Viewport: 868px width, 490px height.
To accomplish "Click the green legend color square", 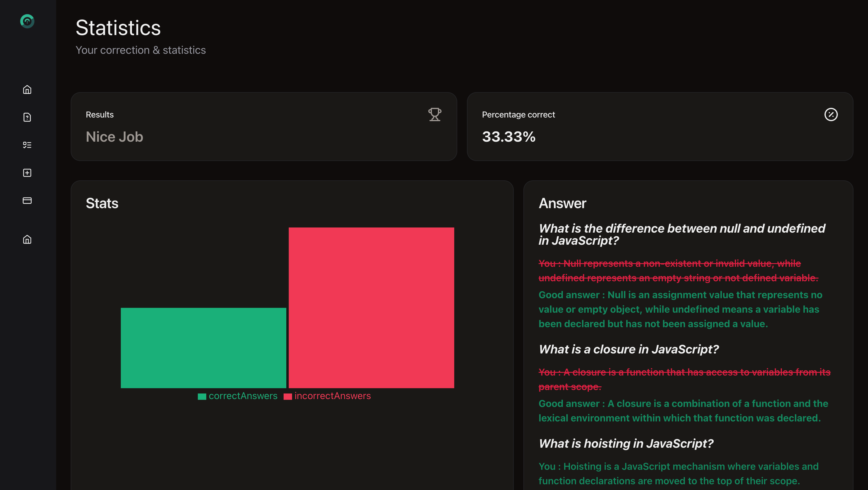I will pos(202,397).
